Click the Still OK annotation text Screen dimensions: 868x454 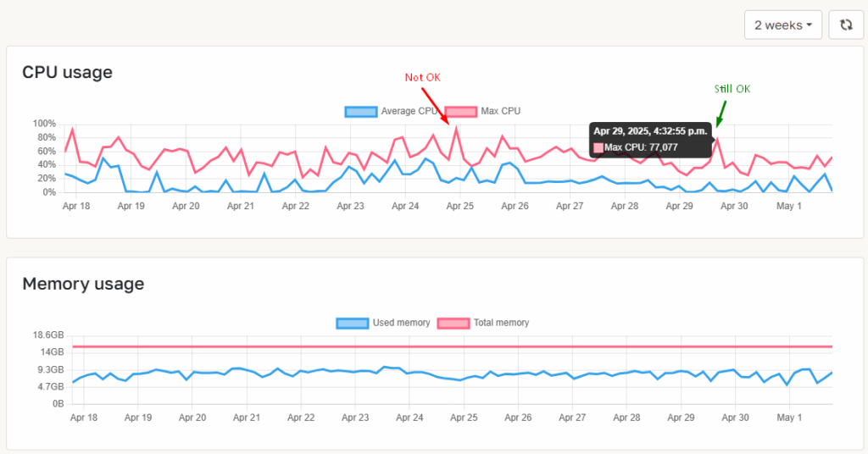click(x=731, y=89)
